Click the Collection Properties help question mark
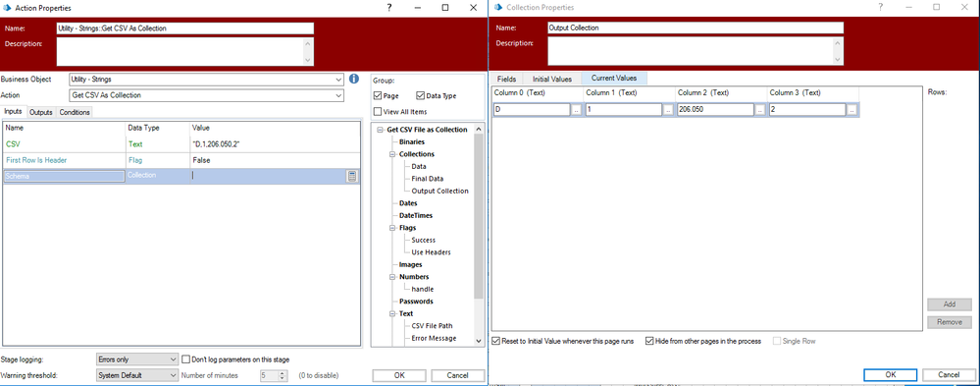The image size is (980, 386). [x=880, y=8]
